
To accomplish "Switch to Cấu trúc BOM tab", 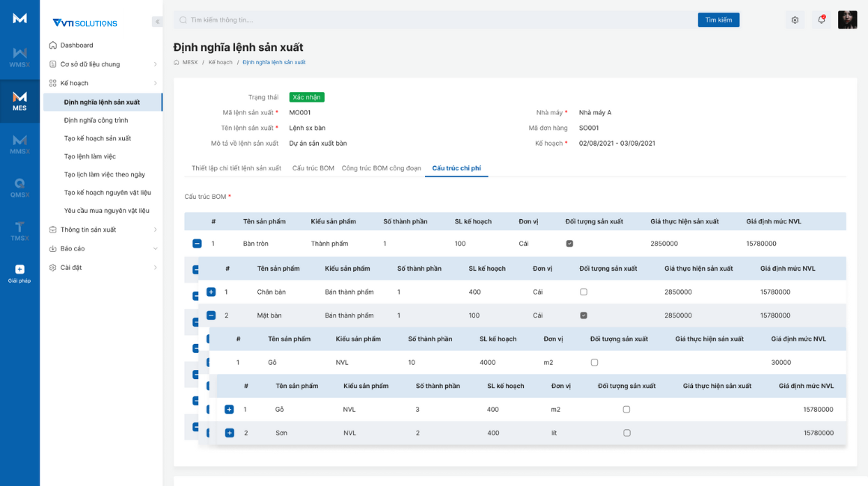I will [x=313, y=168].
